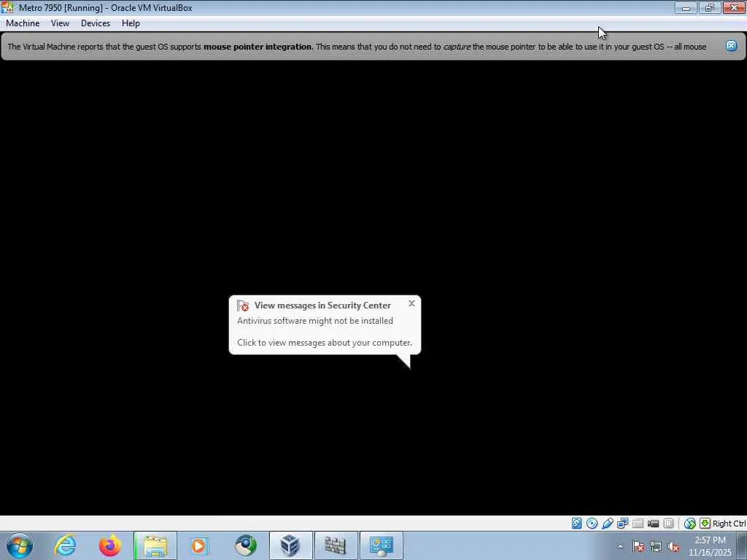747x560 pixels.
Task: Restore down the VirtualBox window
Action: (x=710, y=7)
